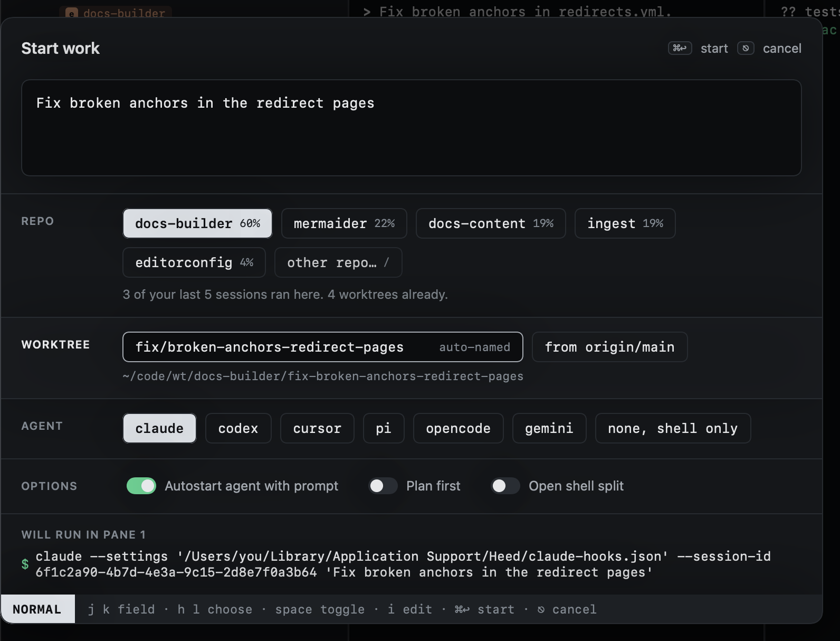Image resolution: width=840 pixels, height=641 pixels.
Task: Select the docs-content repo chip
Action: [491, 223]
